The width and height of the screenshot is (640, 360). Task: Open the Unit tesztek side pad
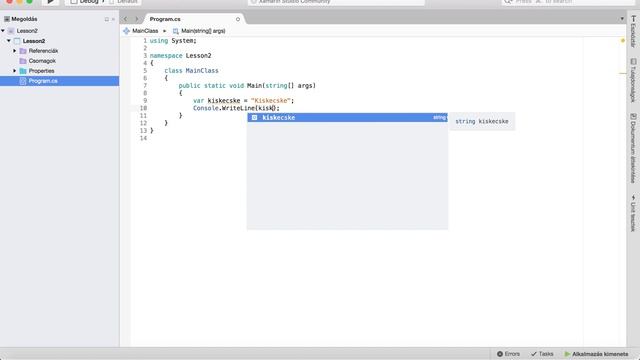tap(633, 213)
